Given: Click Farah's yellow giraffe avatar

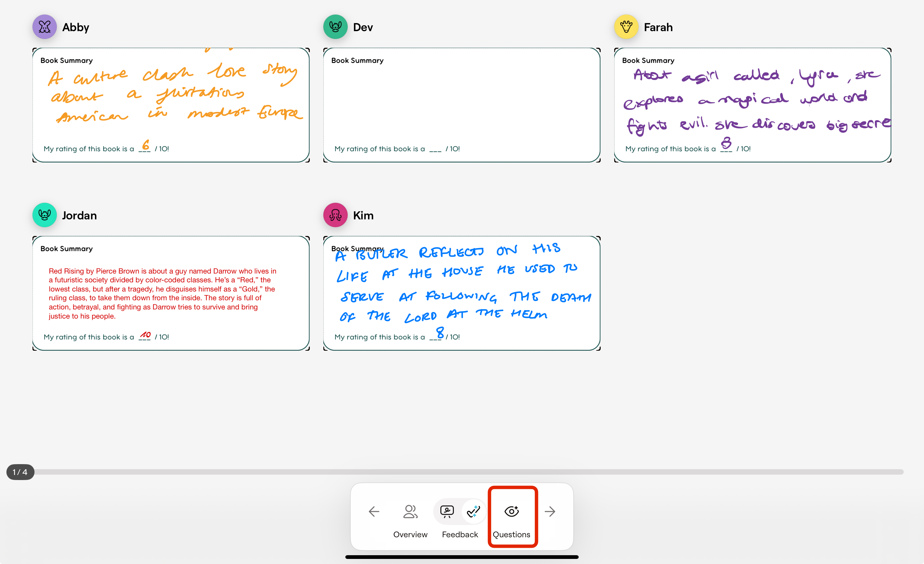Looking at the screenshot, I should [626, 27].
